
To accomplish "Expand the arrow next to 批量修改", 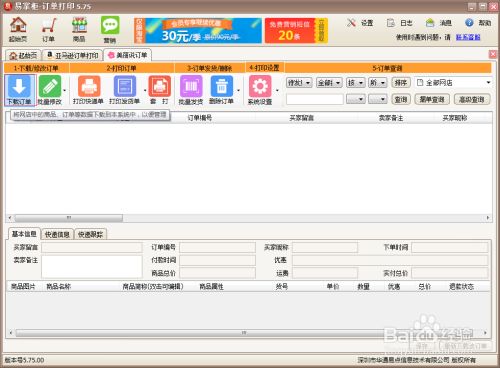I will (65, 90).
